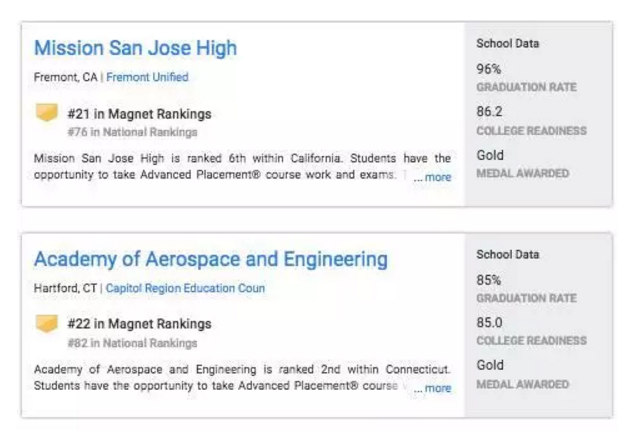The height and width of the screenshot is (432, 630).
Task: Click Gold medal awarded for Academy of Aerospace
Action: [490, 365]
